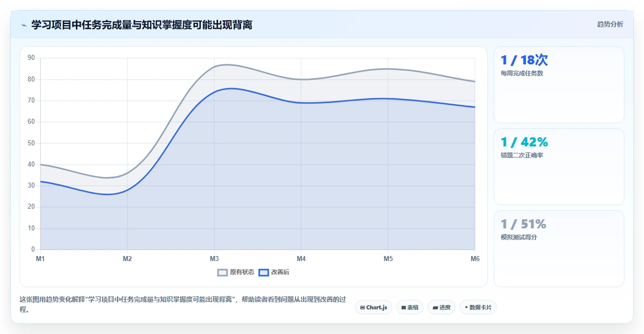Click the 90 y-axis label
The image size is (644, 334).
(31, 58)
